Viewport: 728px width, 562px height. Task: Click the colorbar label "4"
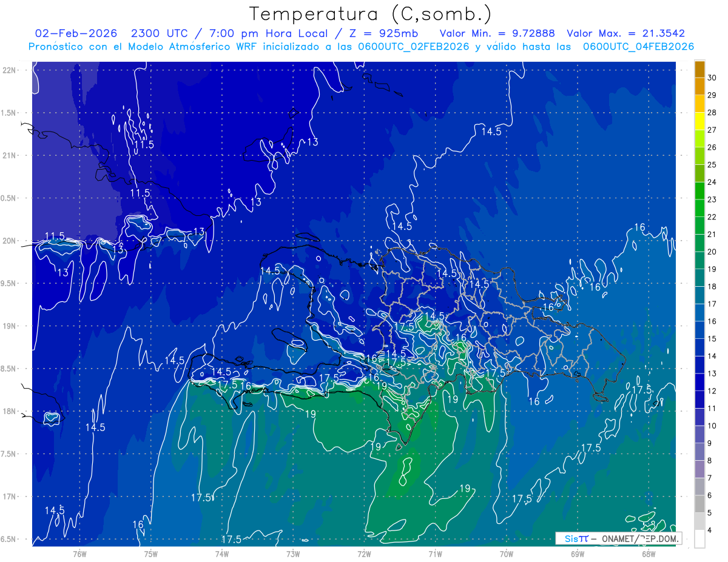point(710,531)
